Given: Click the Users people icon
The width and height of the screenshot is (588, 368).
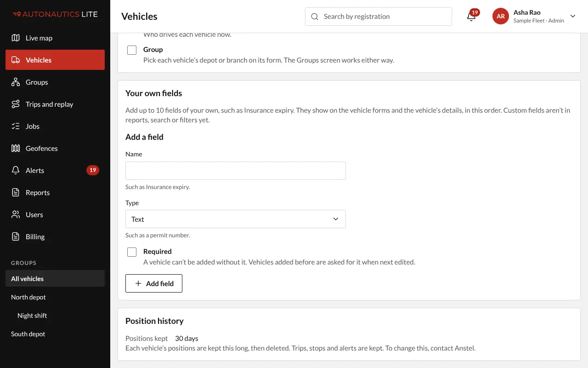Looking at the screenshot, I should 16,214.
